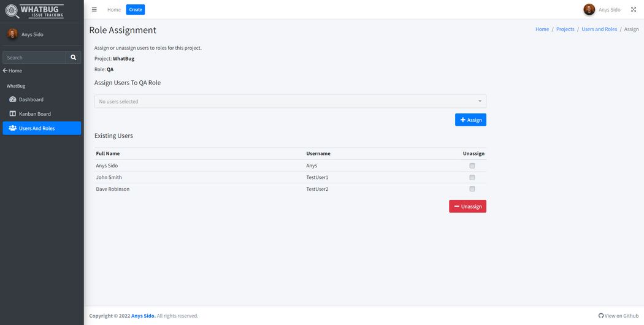Check the Unassign box for John Smith
This screenshot has width=644, height=325.
click(472, 177)
